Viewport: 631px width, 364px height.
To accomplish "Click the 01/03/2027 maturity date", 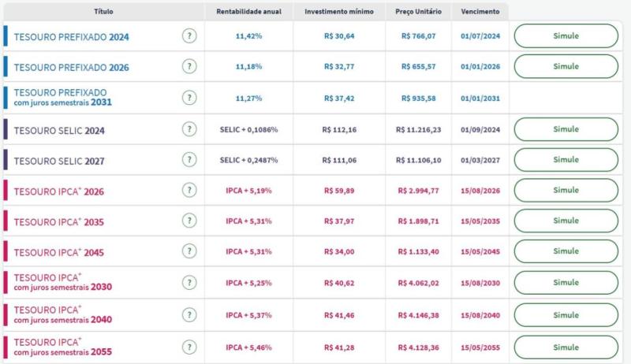I will click(480, 160).
